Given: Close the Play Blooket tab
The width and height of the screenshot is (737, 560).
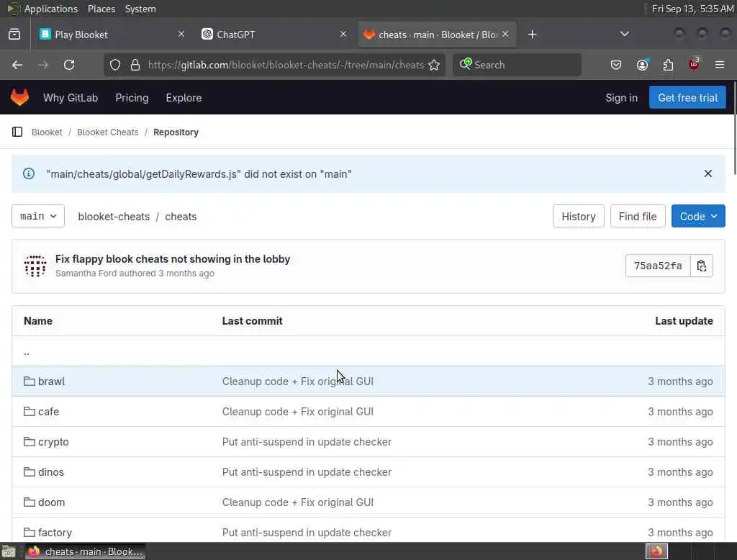Looking at the screenshot, I should [181, 35].
